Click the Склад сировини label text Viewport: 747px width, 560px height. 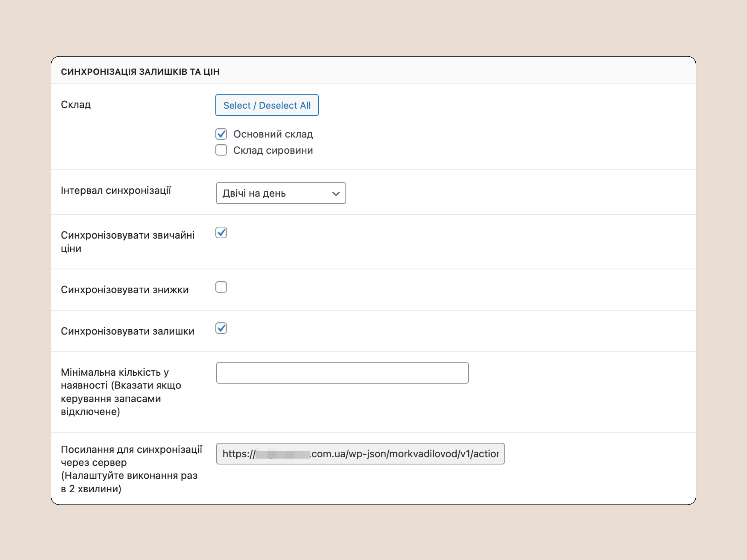tap(273, 150)
